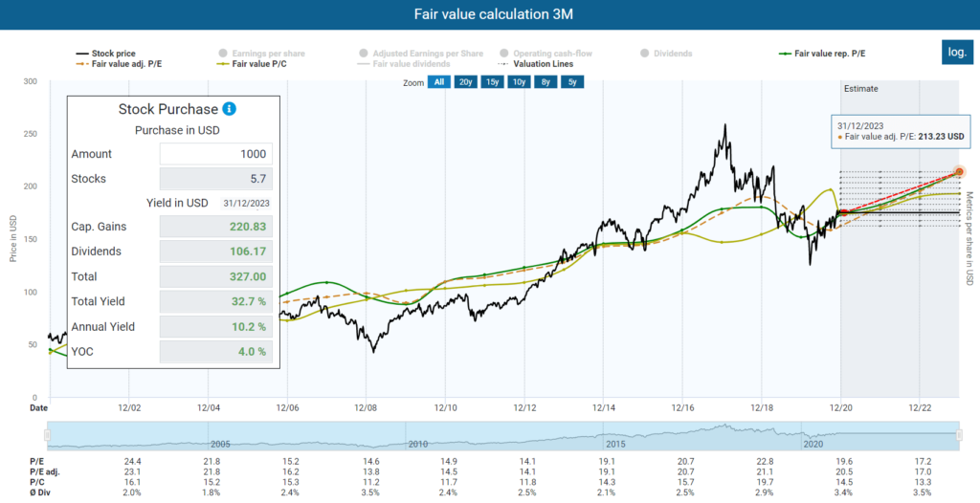Click the Cap. Gains value 220.83

coord(215,227)
